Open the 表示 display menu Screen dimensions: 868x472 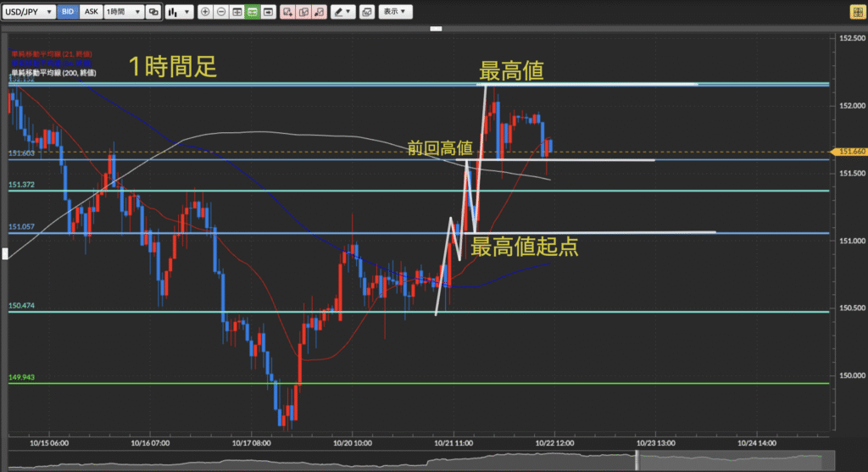[394, 13]
